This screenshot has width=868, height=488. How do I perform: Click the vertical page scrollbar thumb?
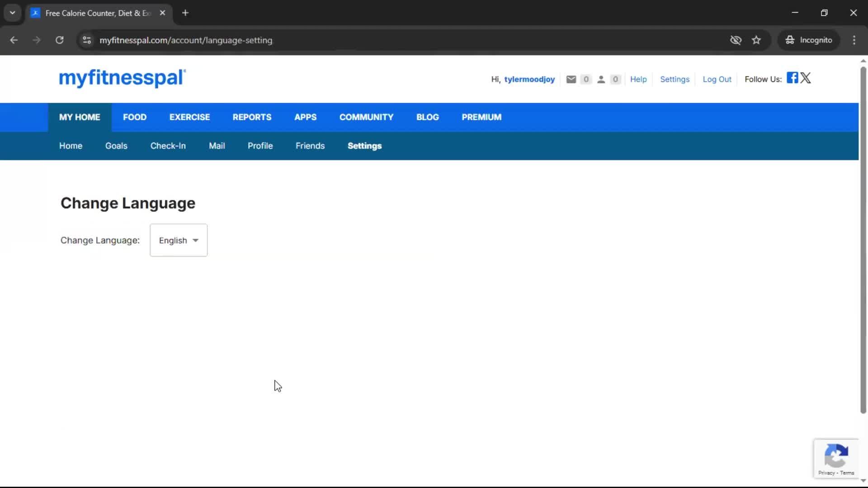pyautogui.click(x=863, y=239)
